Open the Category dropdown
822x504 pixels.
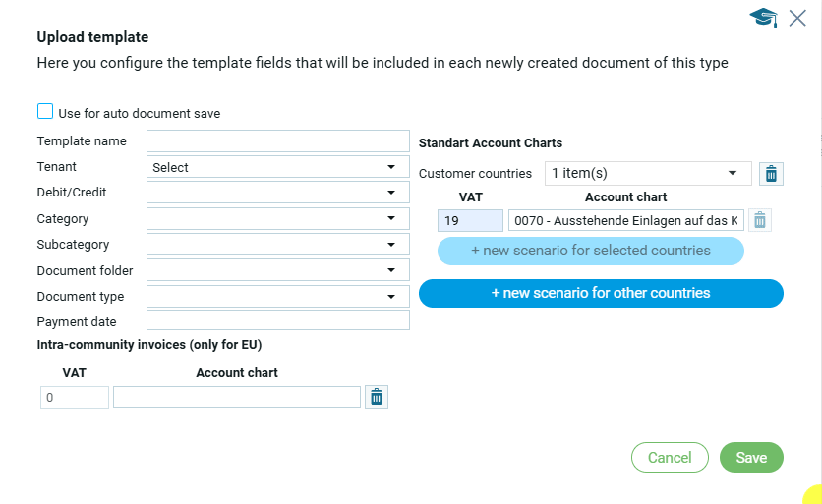pos(277,219)
